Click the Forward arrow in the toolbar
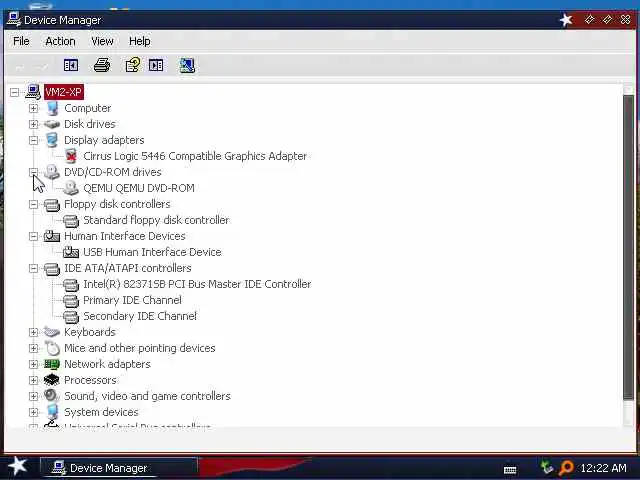This screenshot has height=480, width=640. click(41, 67)
